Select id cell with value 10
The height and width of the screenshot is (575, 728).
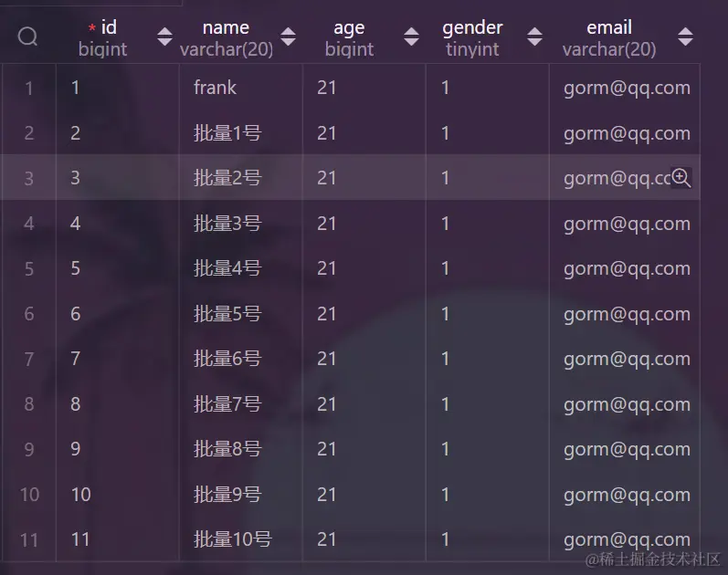(118, 495)
